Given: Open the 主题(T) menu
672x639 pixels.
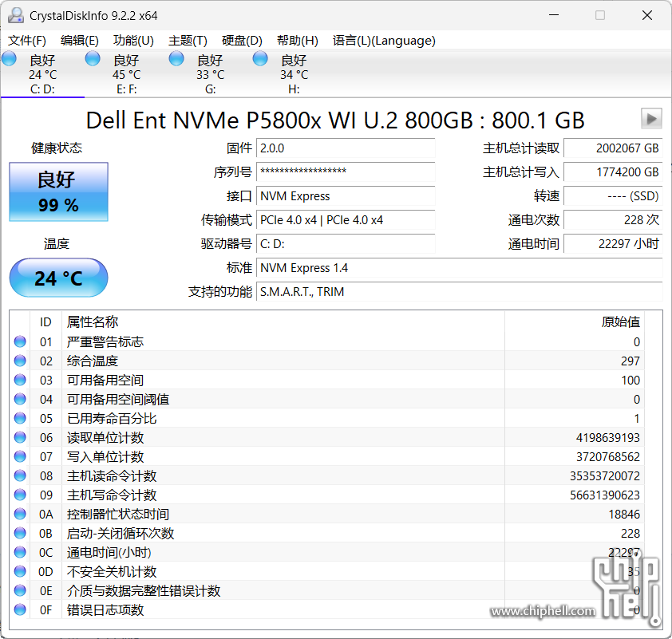Looking at the screenshot, I should [x=188, y=41].
